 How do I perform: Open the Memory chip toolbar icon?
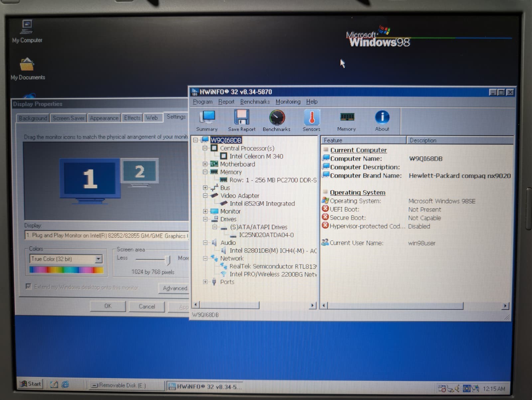[x=346, y=121]
